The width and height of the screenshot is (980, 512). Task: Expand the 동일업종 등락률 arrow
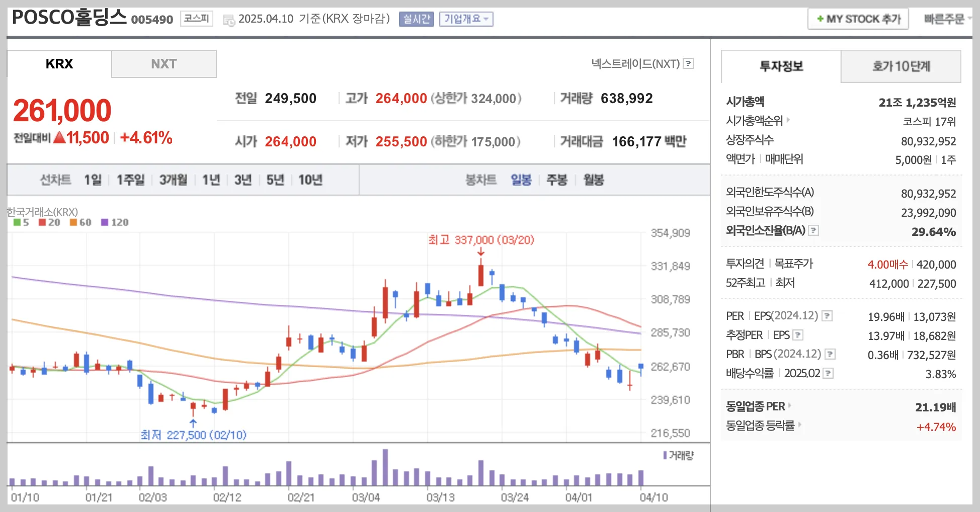tap(799, 425)
